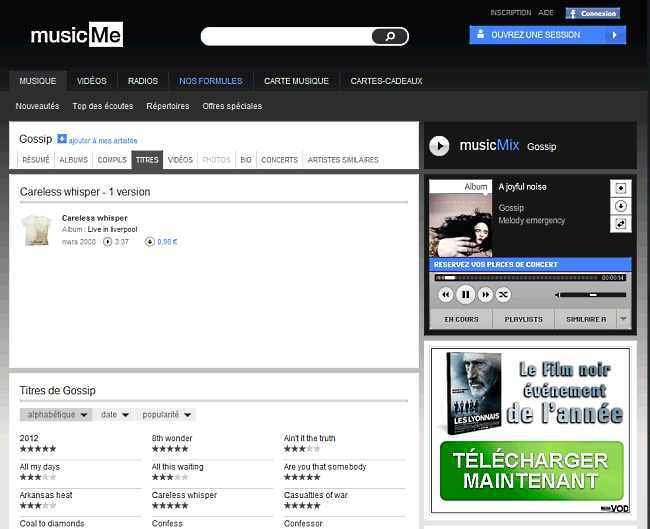Screen dimensions: 650x529
Task: Open Live in liverpool album link
Action: (x=112, y=229)
